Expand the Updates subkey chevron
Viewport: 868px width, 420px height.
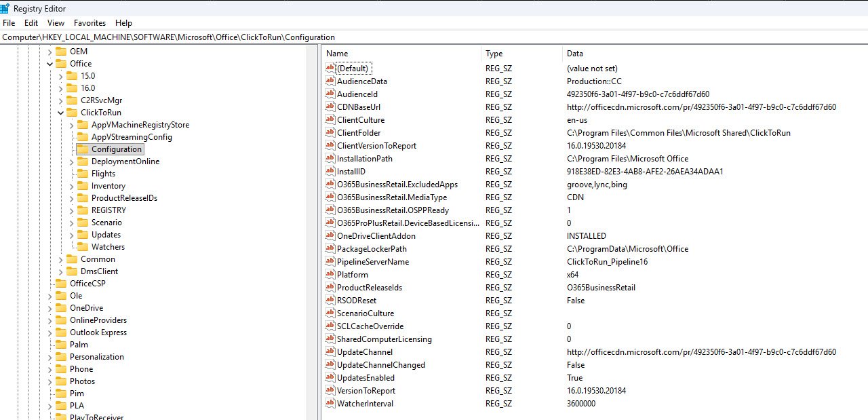tap(71, 235)
